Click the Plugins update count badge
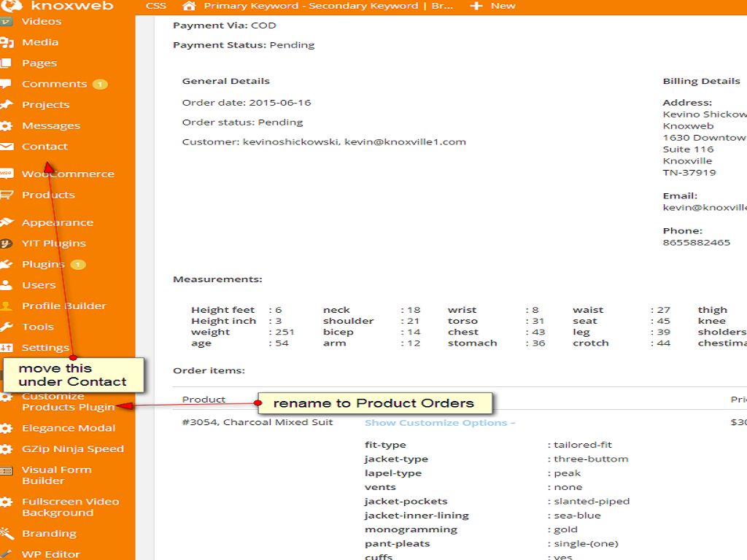 [x=78, y=264]
